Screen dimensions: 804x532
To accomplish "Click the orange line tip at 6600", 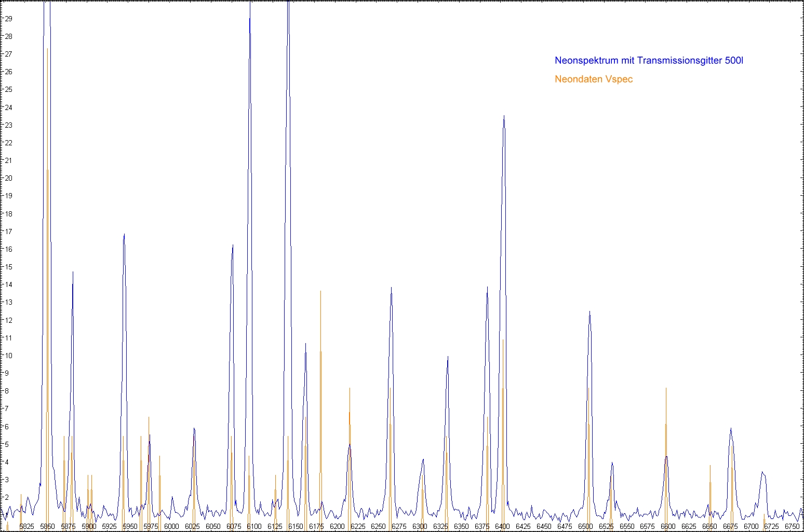I will coord(666,388).
